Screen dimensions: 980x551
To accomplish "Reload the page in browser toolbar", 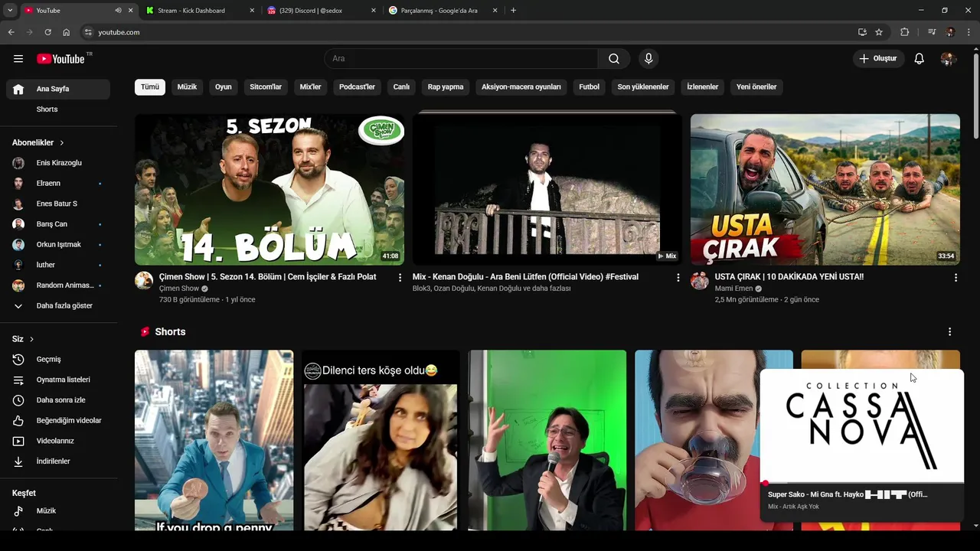I will click(x=47, y=32).
